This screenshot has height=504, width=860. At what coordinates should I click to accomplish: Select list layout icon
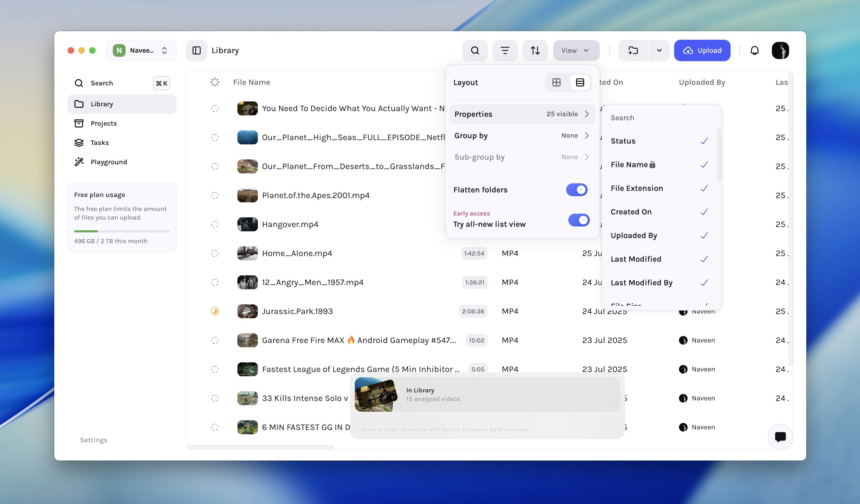coord(580,82)
